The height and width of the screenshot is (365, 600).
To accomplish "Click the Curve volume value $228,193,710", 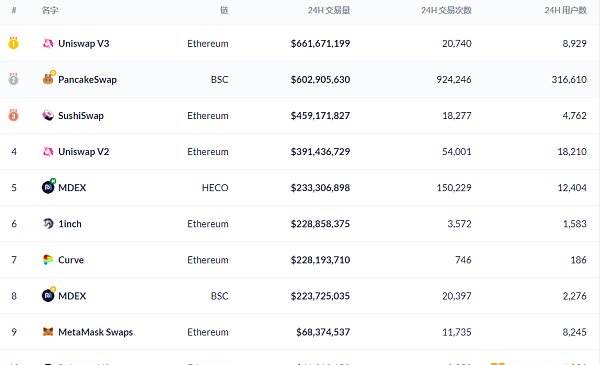I will 320,260.
